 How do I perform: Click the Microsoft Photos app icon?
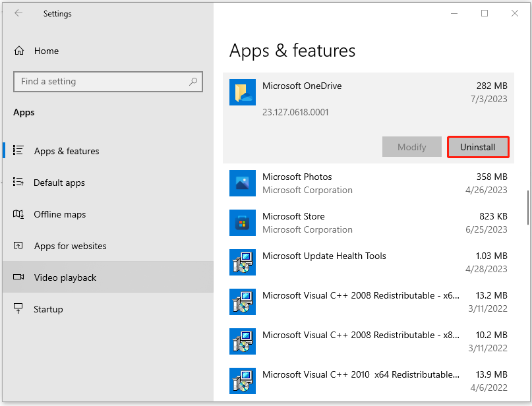242,183
